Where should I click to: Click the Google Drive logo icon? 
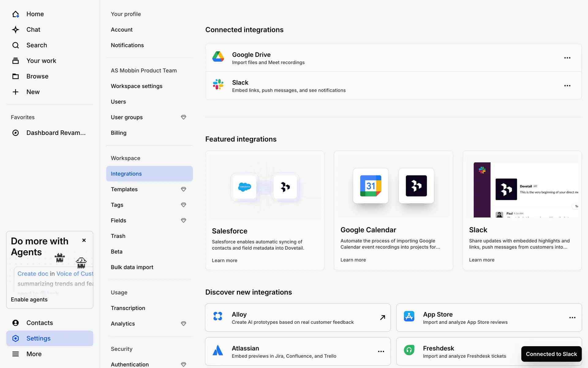(x=218, y=57)
